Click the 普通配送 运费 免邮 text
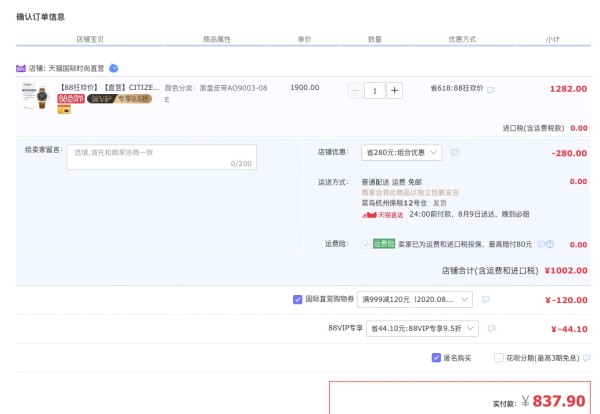This screenshot has height=414, width=600. point(392,182)
